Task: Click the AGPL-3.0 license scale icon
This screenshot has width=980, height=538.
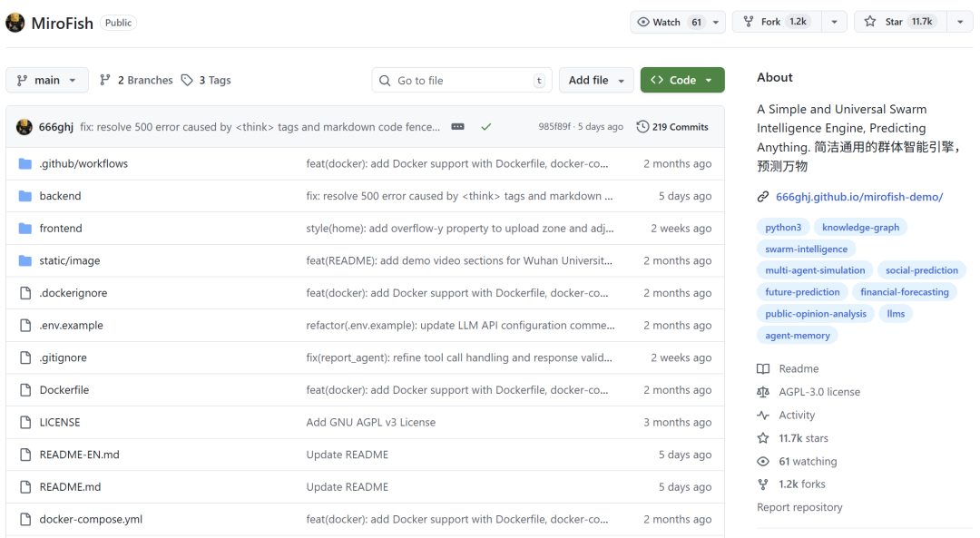Action: coord(763,392)
